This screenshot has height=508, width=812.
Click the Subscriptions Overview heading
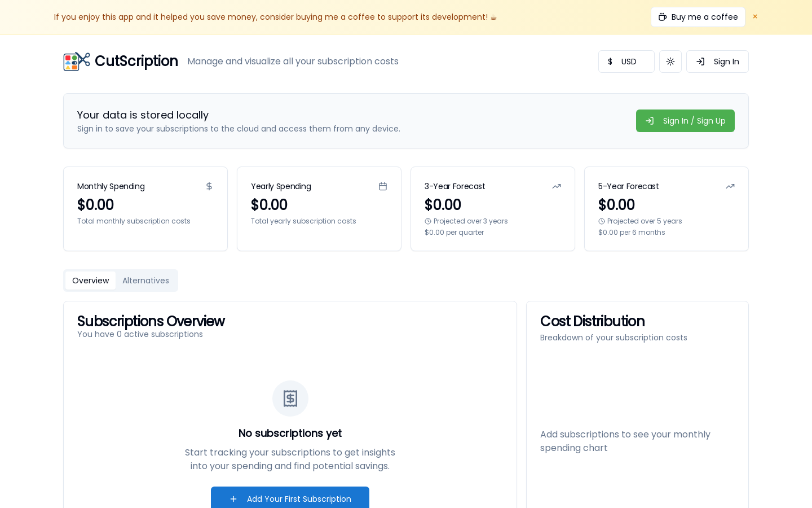point(151,321)
